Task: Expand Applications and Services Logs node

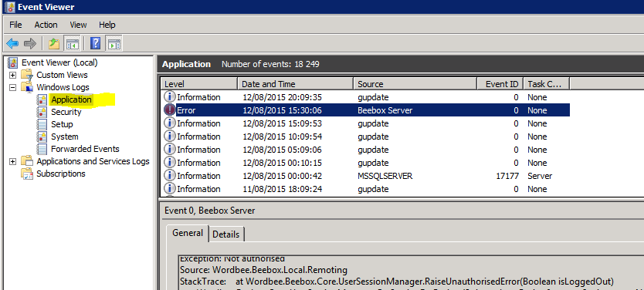Action: coord(12,162)
